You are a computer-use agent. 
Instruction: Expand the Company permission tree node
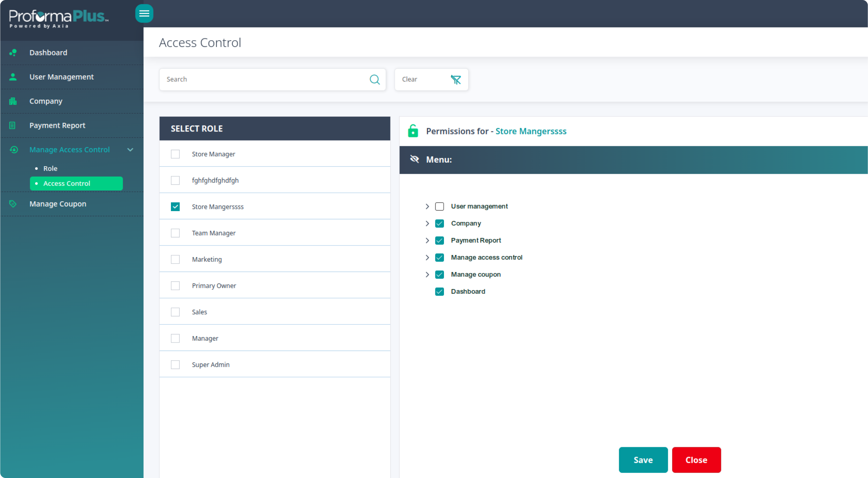(427, 223)
